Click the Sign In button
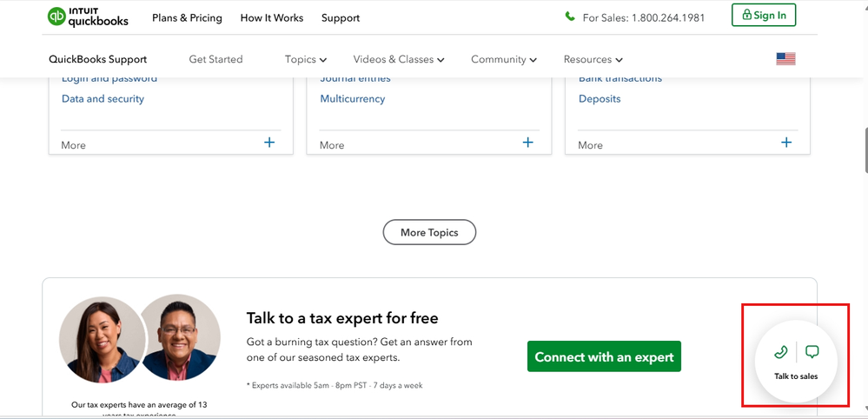This screenshot has height=419, width=868. 764,16
